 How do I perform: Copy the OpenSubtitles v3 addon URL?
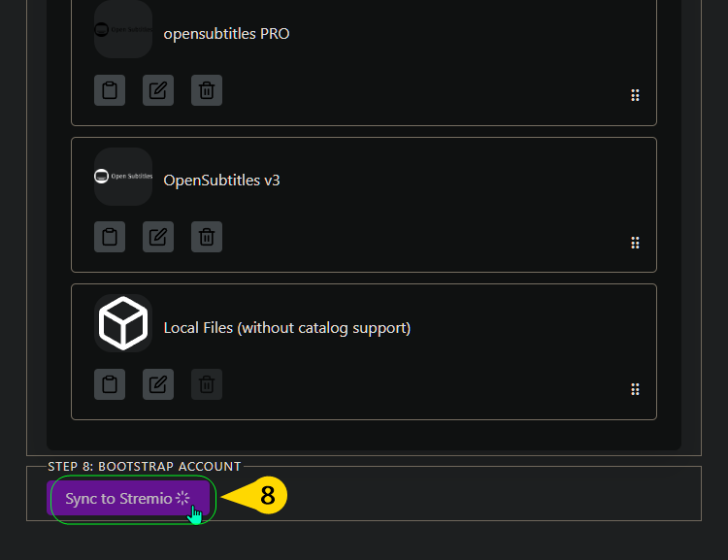coord(110,237)
